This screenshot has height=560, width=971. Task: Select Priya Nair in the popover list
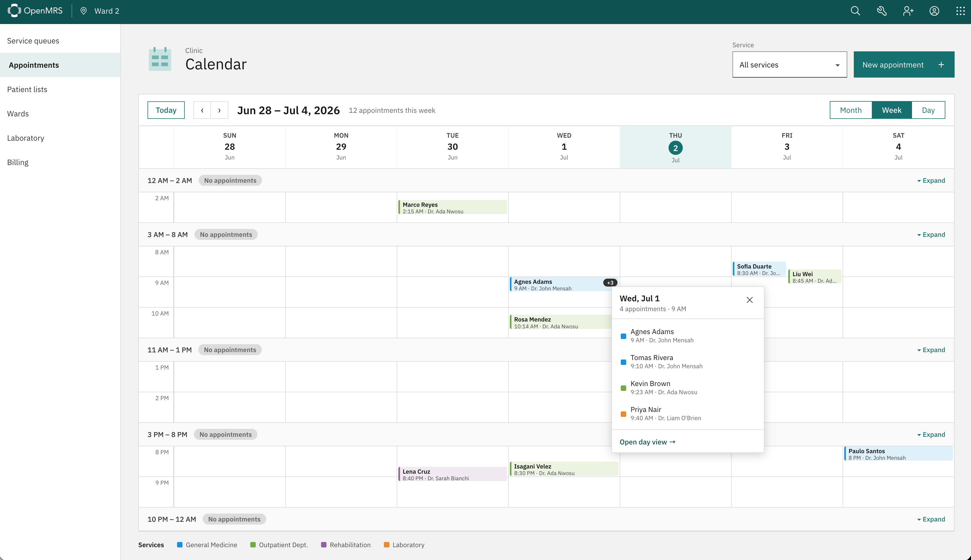[688, 414]
